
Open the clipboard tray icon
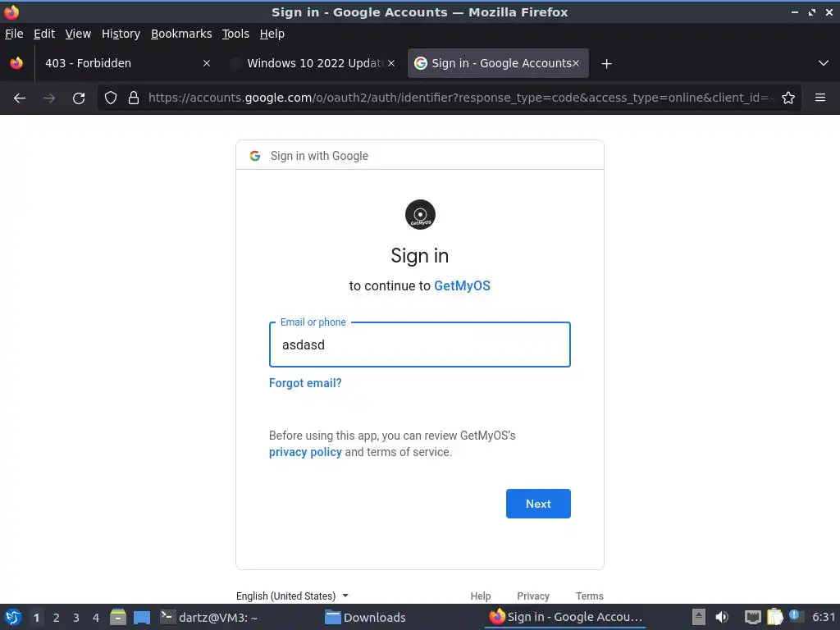tap(774, 617)
